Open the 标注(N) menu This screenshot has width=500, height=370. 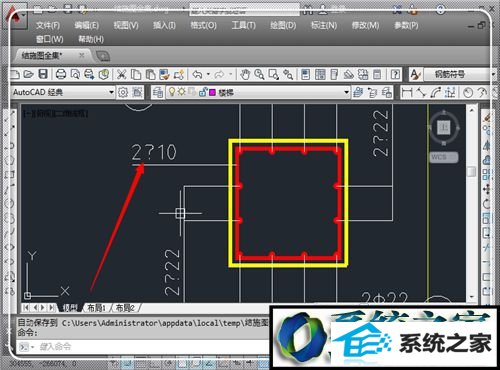(324, 25)
